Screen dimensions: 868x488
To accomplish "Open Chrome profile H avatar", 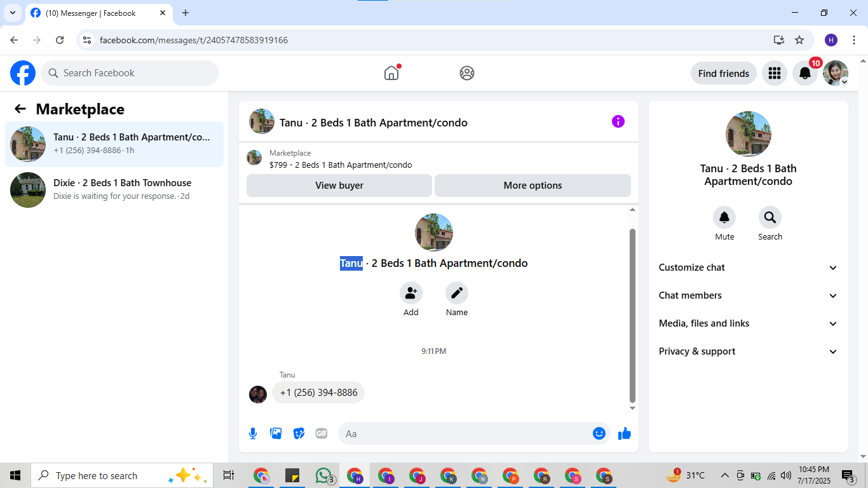I will (x=831, y=40).
